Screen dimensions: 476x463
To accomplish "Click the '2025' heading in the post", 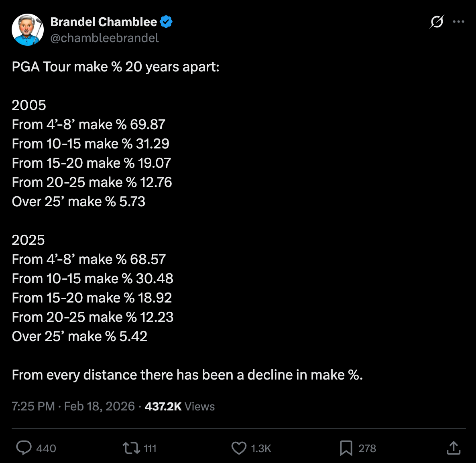I will [x=28, y=240].
